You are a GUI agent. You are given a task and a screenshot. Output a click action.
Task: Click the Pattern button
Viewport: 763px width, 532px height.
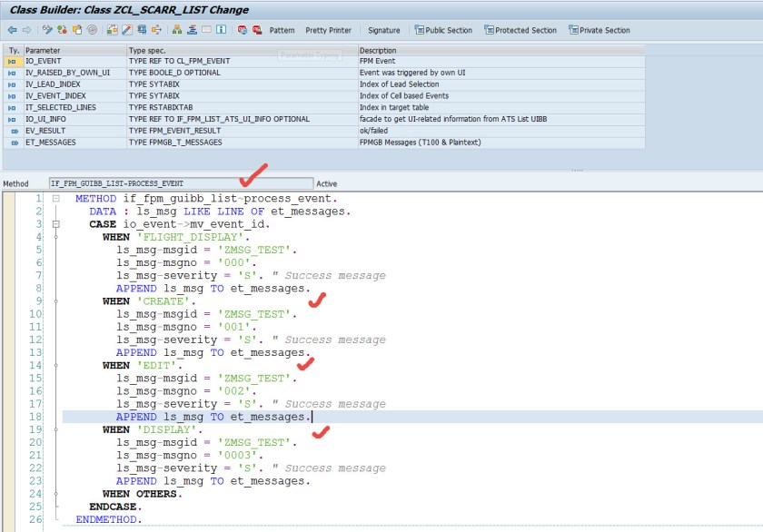[x=282, y=30]
